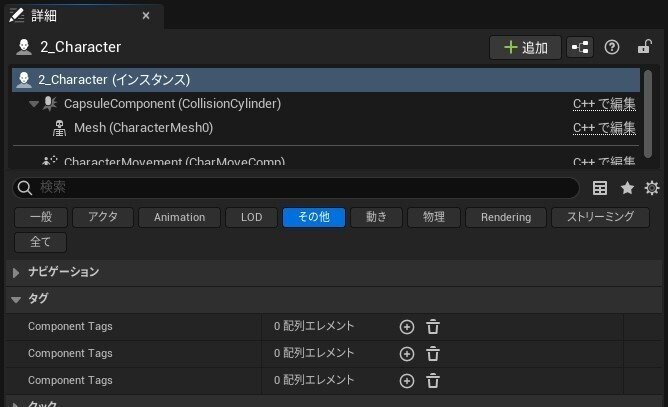Click the Mesh skeleton component icon
The image size is (668, 407).
point(59,128)
